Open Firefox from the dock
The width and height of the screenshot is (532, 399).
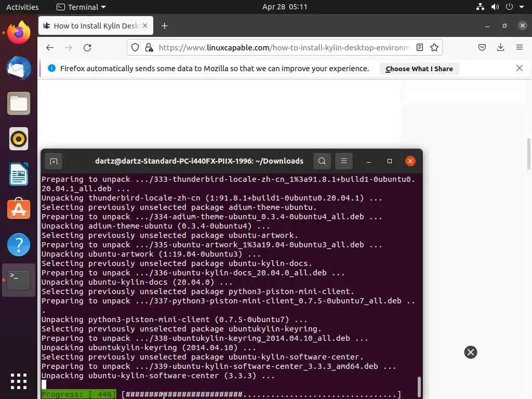click(19, 33)
